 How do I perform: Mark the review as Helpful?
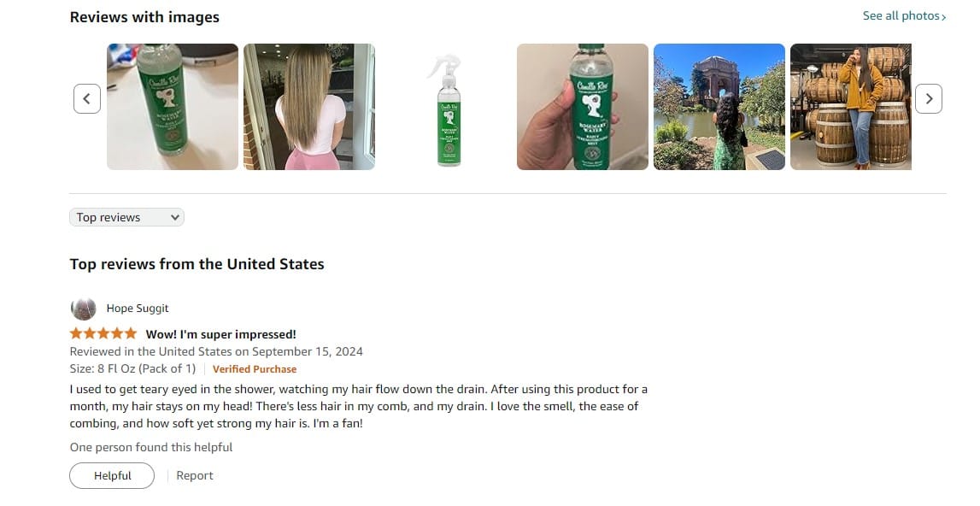112,475
